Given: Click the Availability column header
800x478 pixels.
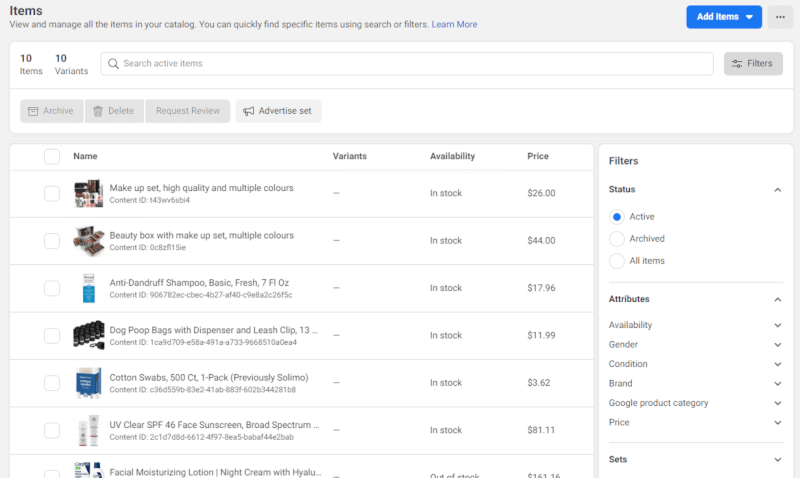Looking at the screenshot, I should pyautogui.click(x=452, y=156).
